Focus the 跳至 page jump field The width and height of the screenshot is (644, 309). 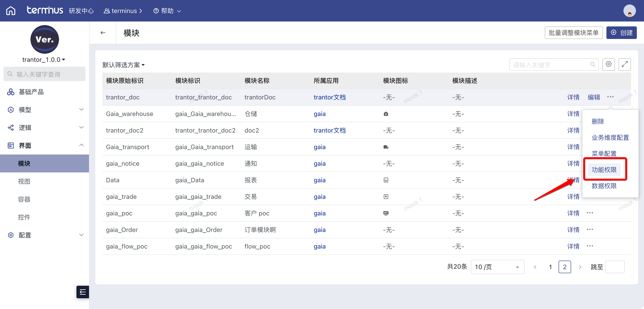615,267
